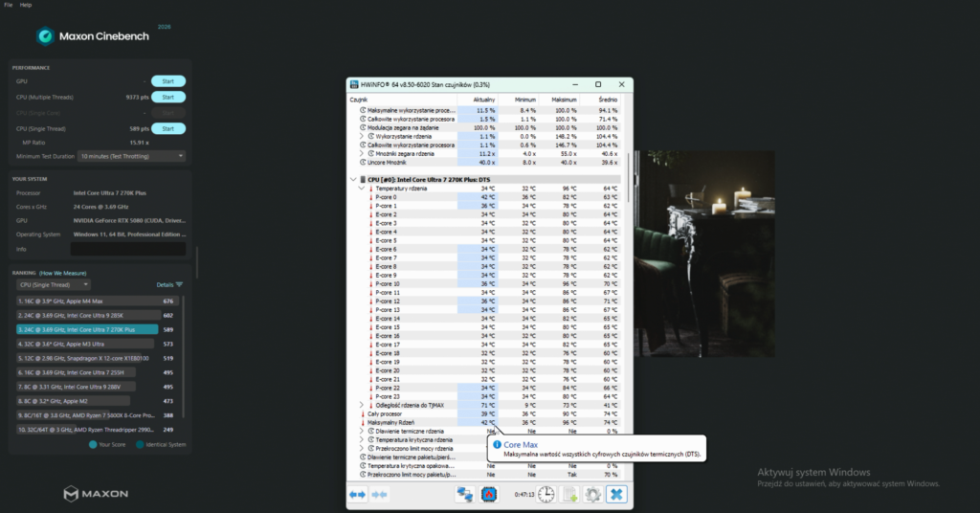Click the thermometer icon beside Cały procesor
The width and height of the screenshot is (980, 513).
363,413
